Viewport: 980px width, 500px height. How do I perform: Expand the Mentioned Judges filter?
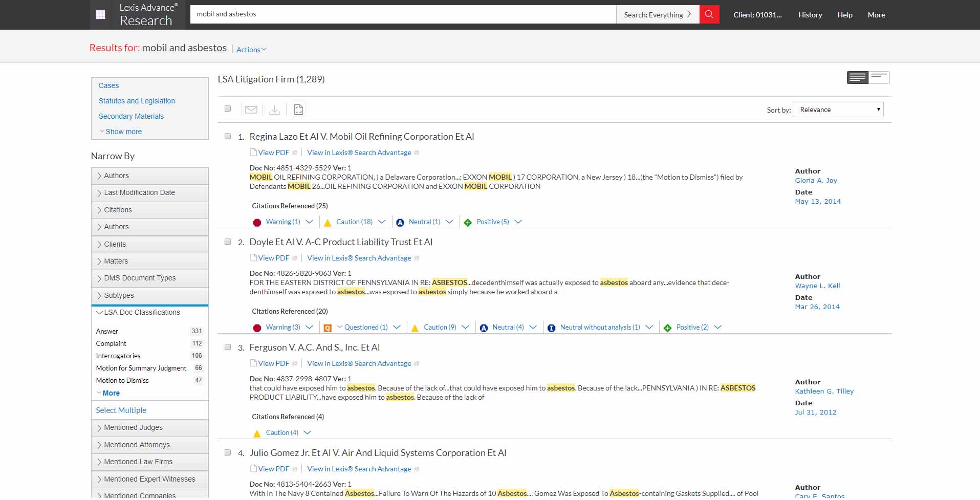pyautogui.click(x=150, y=428)
